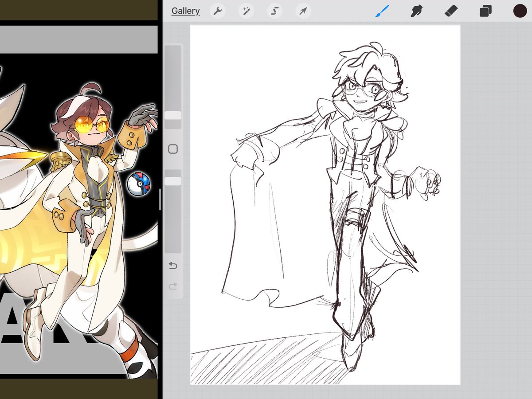Image resolution: width=532 pixels, height=399 pixels.
Task: Select the Eraser tool
Action: pos(451,11)
